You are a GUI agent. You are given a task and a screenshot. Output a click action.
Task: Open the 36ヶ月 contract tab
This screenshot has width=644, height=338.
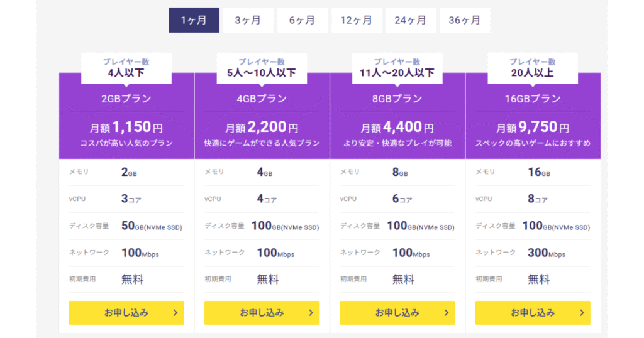tap(465, 20)
